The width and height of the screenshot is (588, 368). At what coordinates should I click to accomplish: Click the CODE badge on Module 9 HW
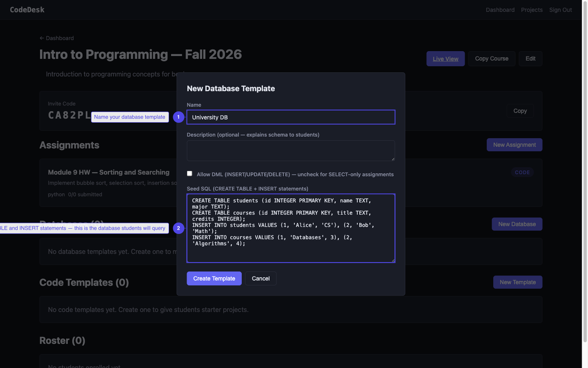tap(522, 172)
